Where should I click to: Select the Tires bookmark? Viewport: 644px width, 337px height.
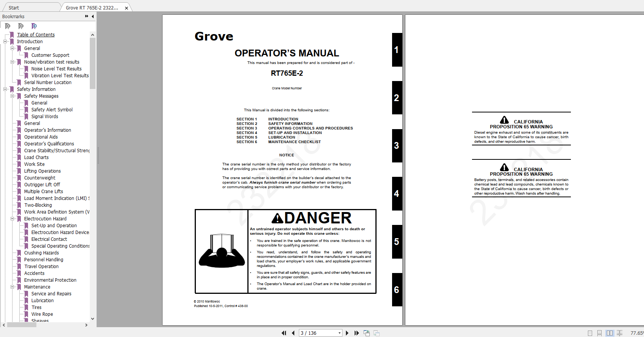click(36, 307)
